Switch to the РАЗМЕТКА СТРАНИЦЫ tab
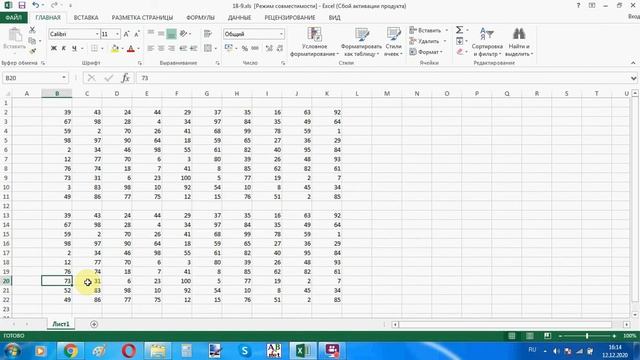The width and height of the screenshot is (640, 360). pyautogui.click(x=142, y=18)
